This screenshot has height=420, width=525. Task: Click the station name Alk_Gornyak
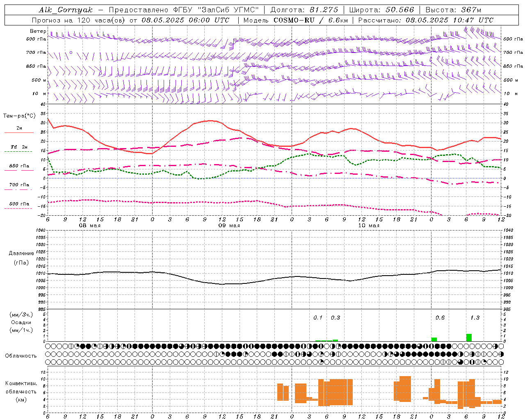pyautogui.click(x=66, y=10)
